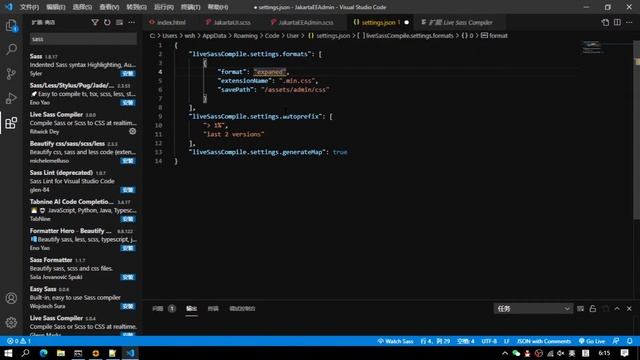640x360 pixels.
Task: Clear the output panel
Action: (x=580, y=309)
